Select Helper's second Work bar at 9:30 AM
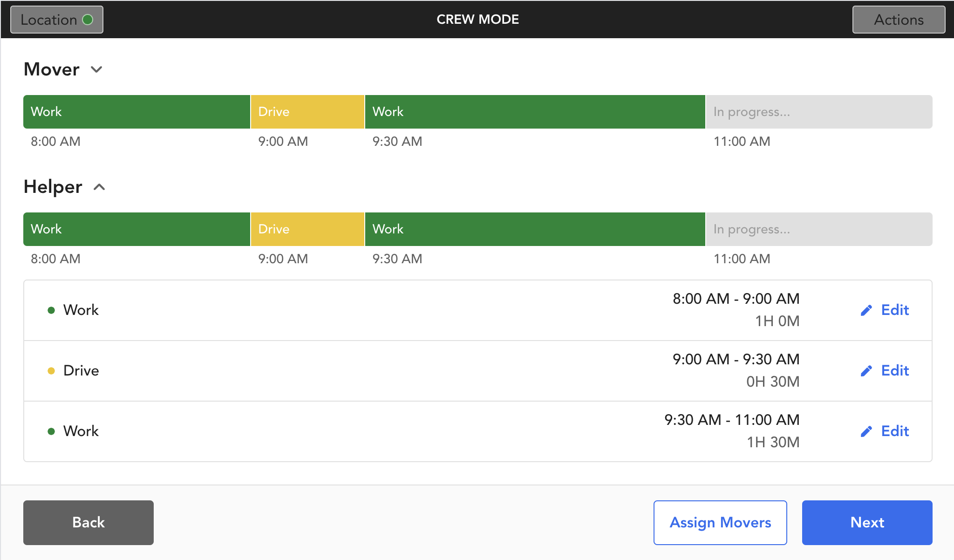 (535, 229)
